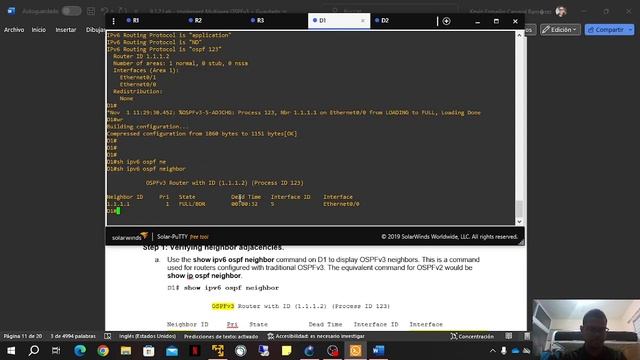Click the 'show ipv6 ospf neighbor' command text
This screenshot has height=360, width=640.
point(231,288)
